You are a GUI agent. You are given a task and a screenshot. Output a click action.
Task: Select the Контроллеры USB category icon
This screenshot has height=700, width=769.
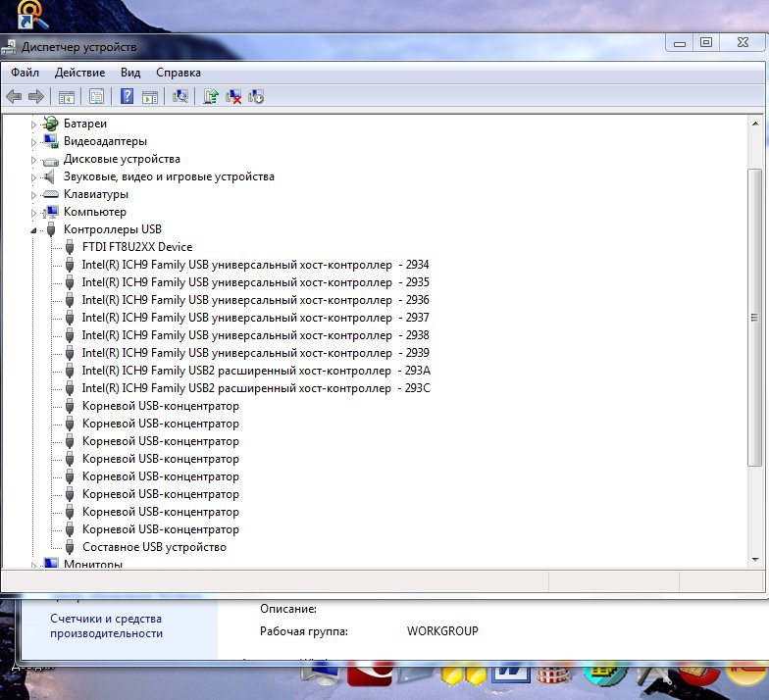tap(51, 229)
